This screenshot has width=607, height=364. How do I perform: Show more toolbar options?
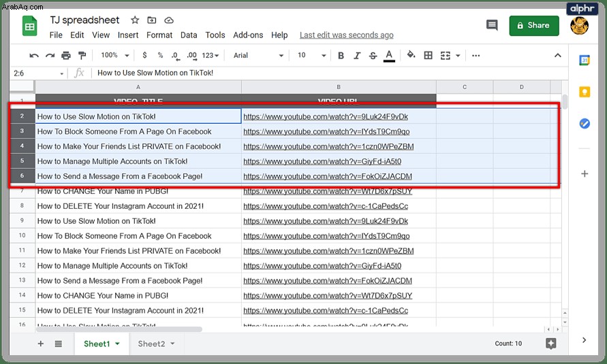pyautogui.click(x=476, y=56)
